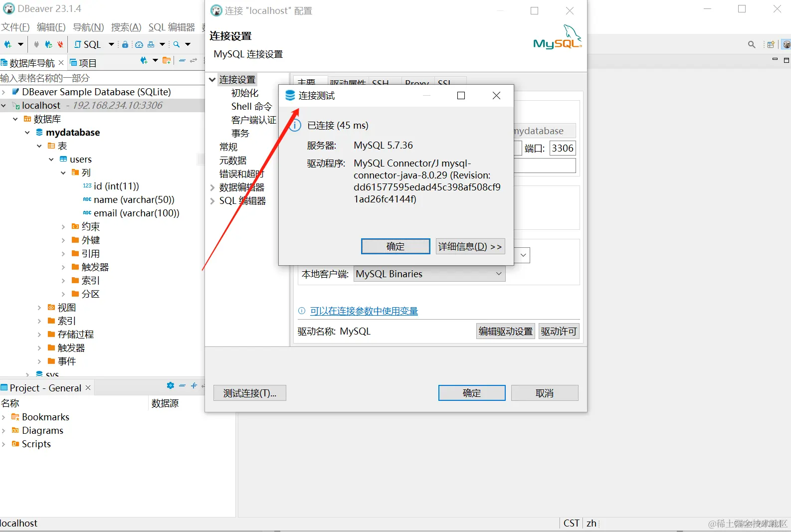Click 确定 at bottom of connection config dialog
The height and width of the screenshot is (532, 791).
[472, 393]
